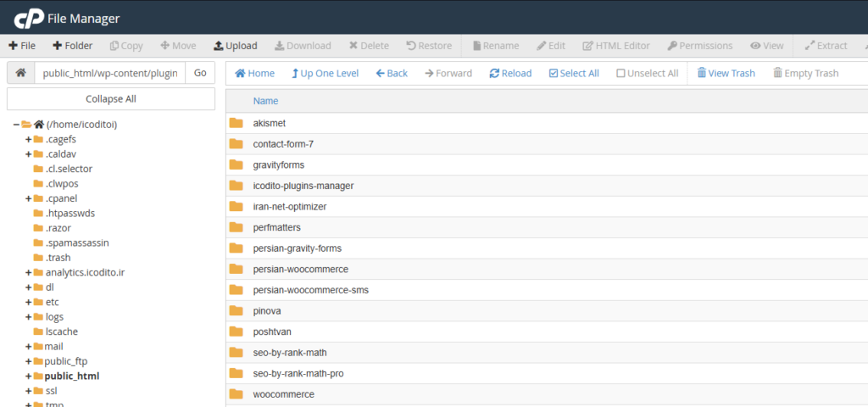The height and width of the screenshot is (407, 868).
Task: Click the perfmatters folder icon
Action: 236,227
